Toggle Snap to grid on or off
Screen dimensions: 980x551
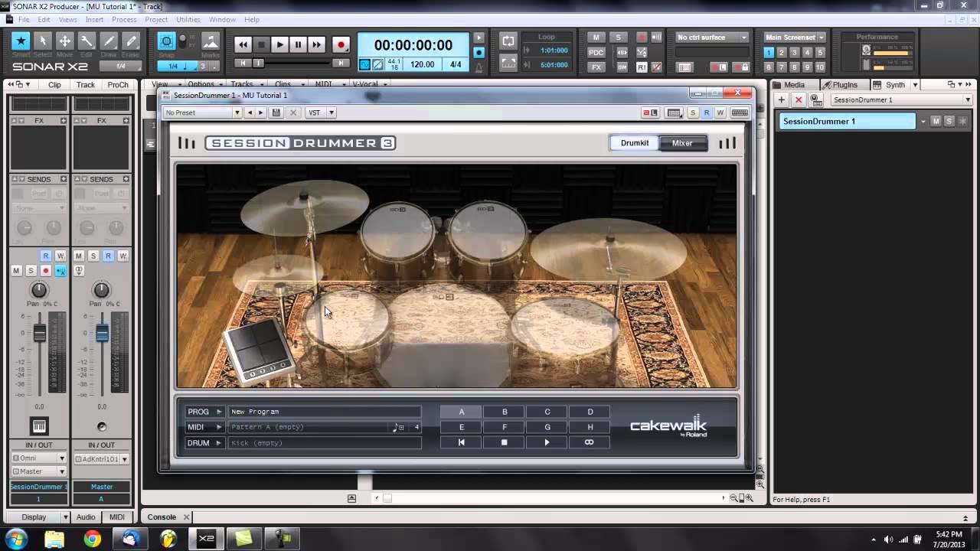click(166, 41)
